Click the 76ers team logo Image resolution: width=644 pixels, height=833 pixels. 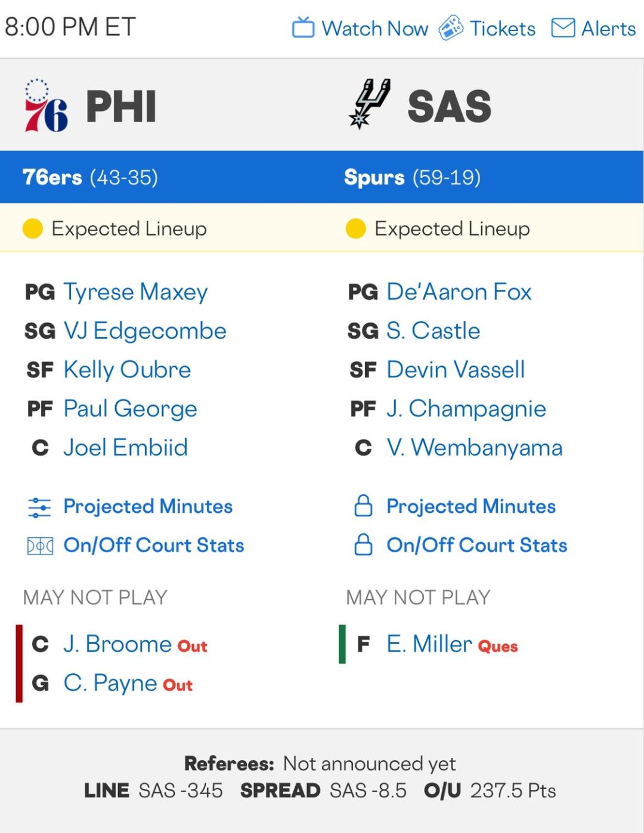point(46,106)
